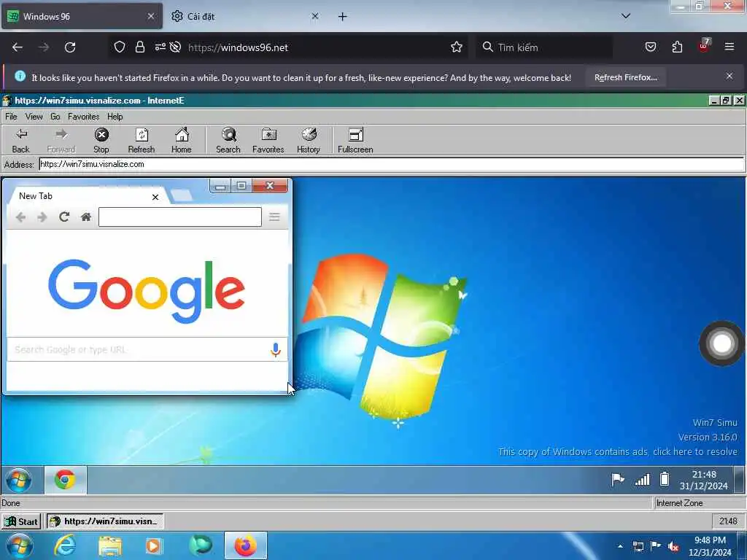This screenshot has width=747, height=560.
Task: Open the Windows 96 Start button
Action: [21, 521]
